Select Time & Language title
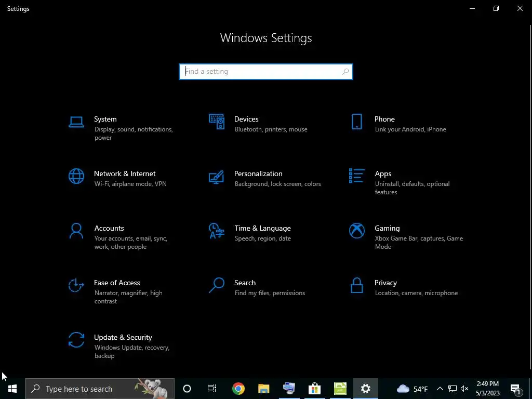Screen dimensions: 532x399 pyautogui.click(x=262, y=229)
